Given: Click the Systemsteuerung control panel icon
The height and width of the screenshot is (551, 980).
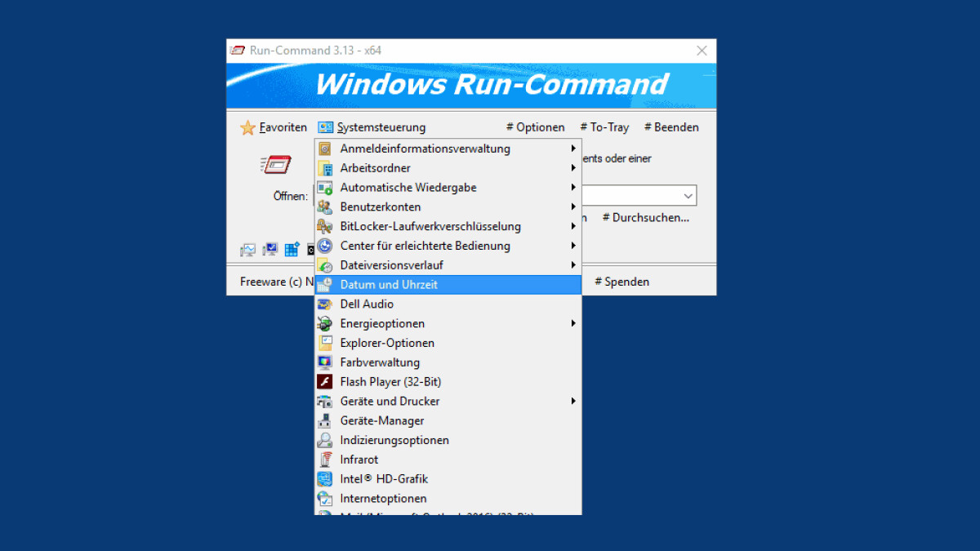Looking at the screenshot, I should pos(326,127).
